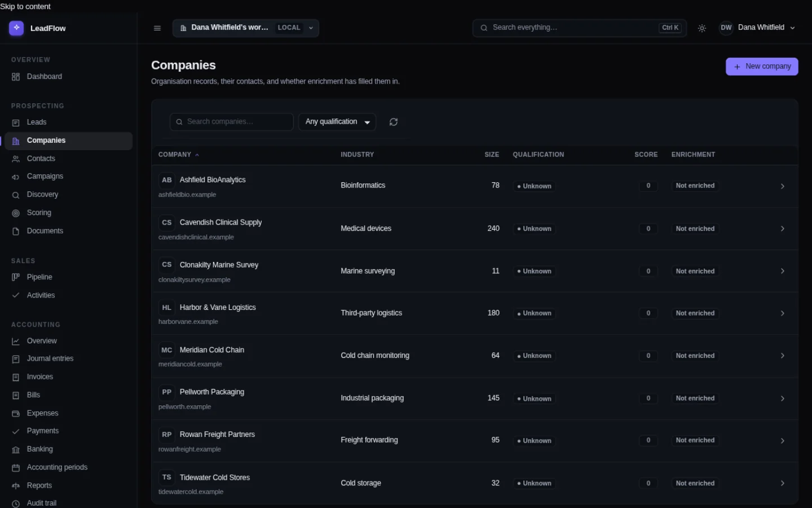
Task: Click the Documents file icon
Action: (x=16, y=231)
